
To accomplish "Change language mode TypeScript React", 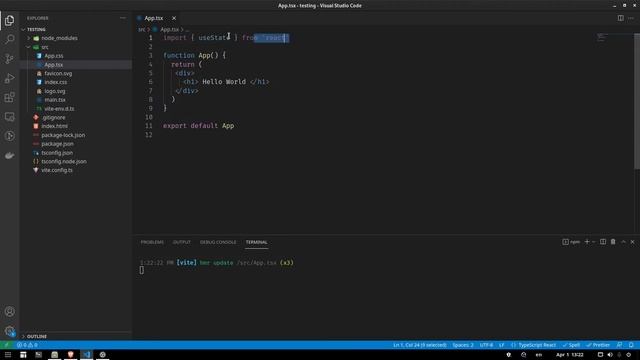I will tap(533, 345).
